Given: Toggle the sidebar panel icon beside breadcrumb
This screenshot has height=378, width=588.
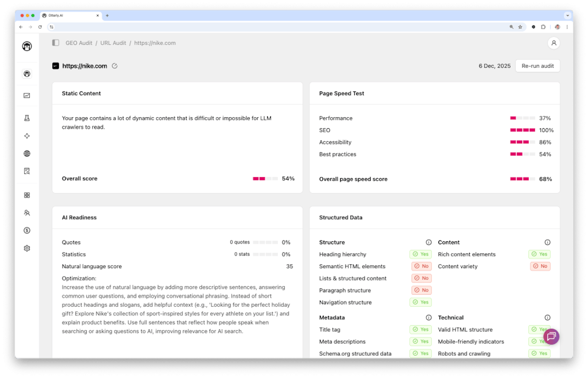Looking at the screenshot, I should point(56,43).
